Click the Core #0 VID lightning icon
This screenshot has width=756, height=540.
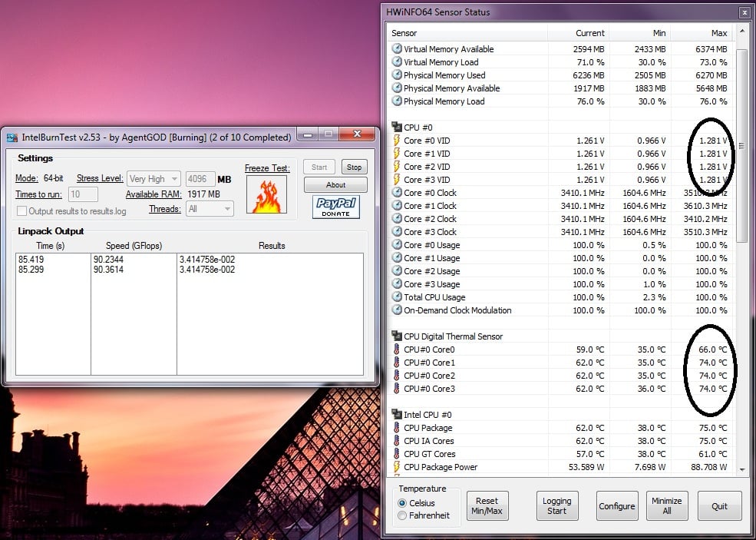pyautogui.click(x=397, y=140)
